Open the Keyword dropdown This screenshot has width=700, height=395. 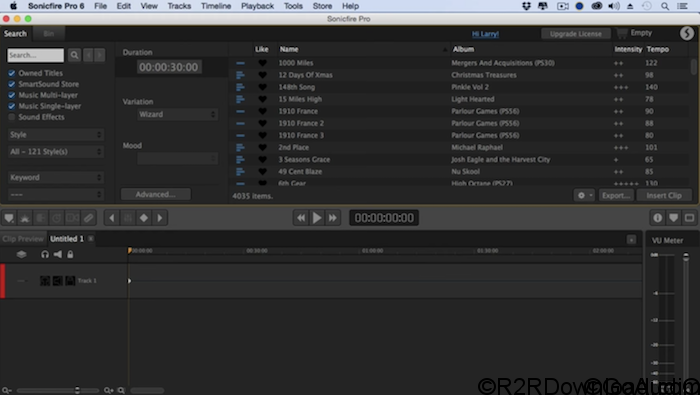click(56, 177)
